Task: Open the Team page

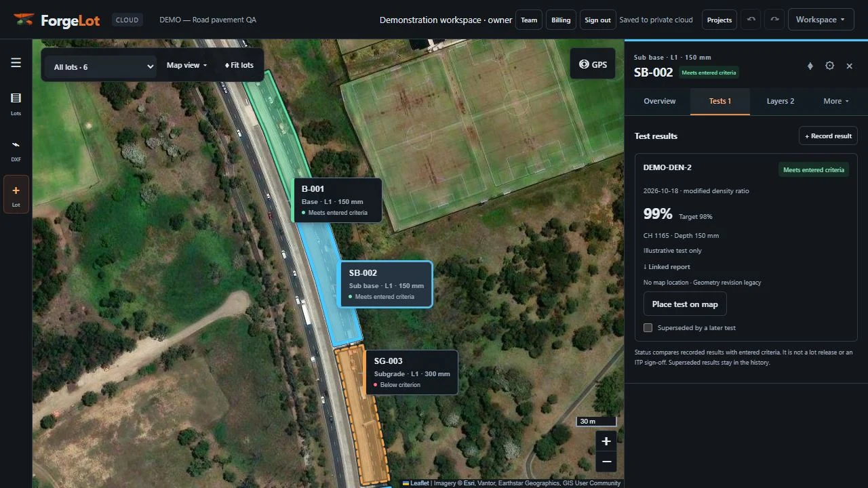Action: [529, 20]
